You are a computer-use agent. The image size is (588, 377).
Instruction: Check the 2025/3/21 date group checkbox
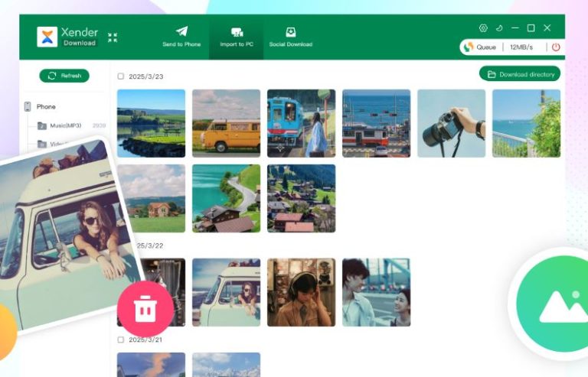click(x=120, y=339)
